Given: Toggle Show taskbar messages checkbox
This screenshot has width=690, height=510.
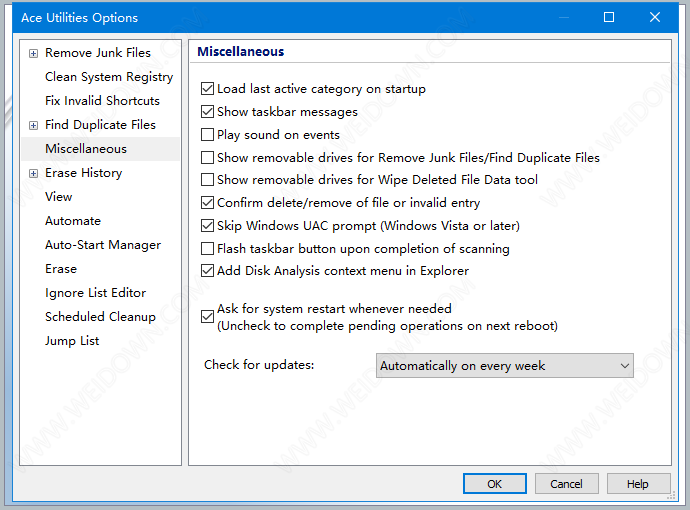Looking at the screenshot, I should click(207, 112).
